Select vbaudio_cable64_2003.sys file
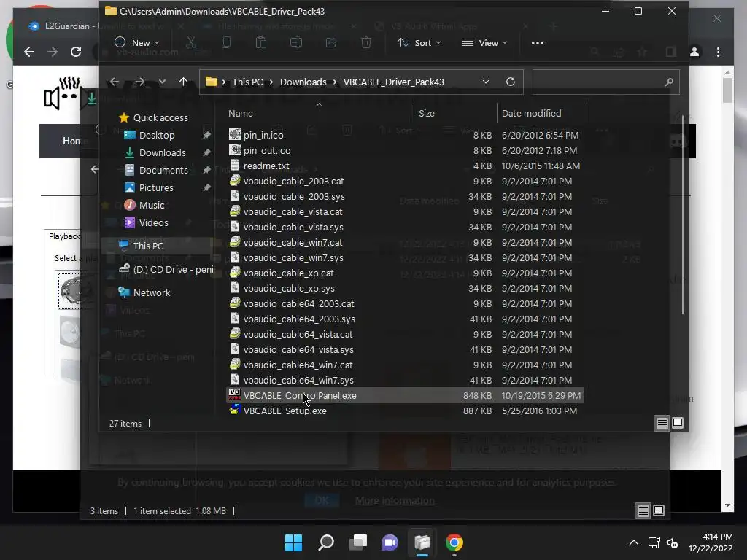Viewport: 747px width, 560px height. click(x=298, y=319)
